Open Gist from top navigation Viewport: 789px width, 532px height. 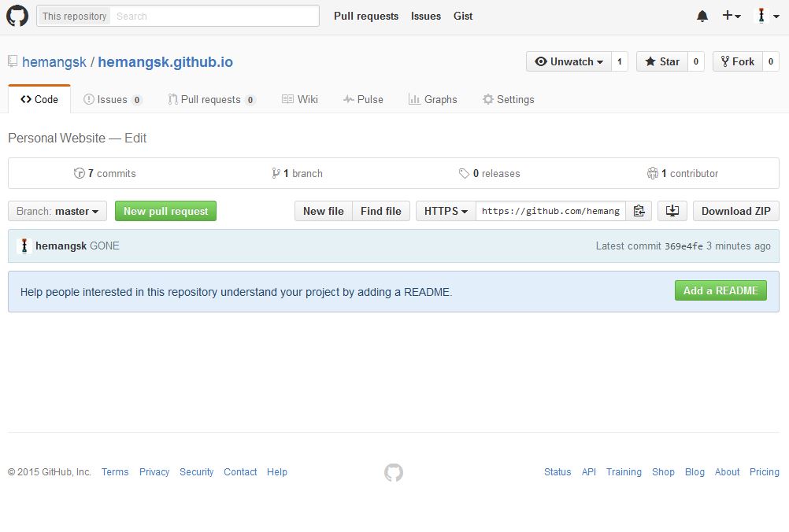pos(463,16)
